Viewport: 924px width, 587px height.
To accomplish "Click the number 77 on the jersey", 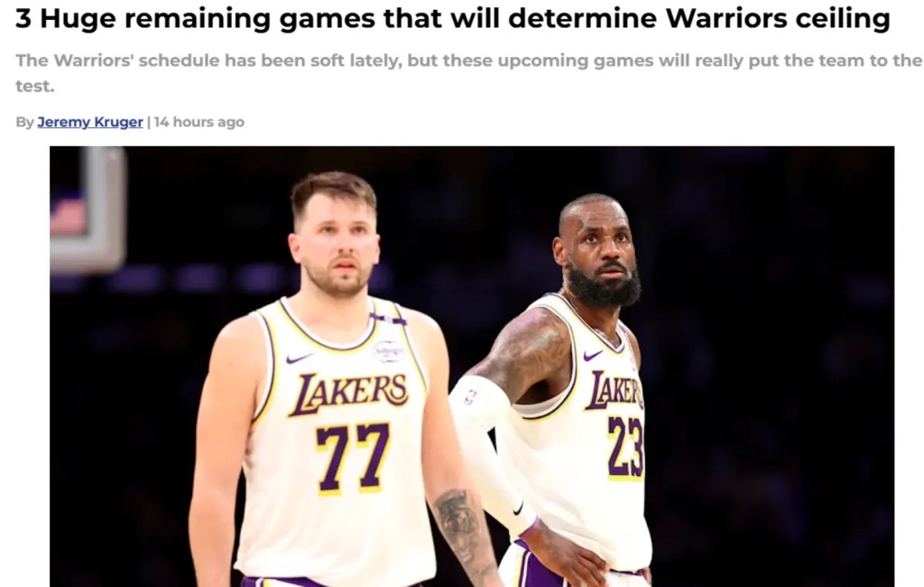I will [353, 457].
